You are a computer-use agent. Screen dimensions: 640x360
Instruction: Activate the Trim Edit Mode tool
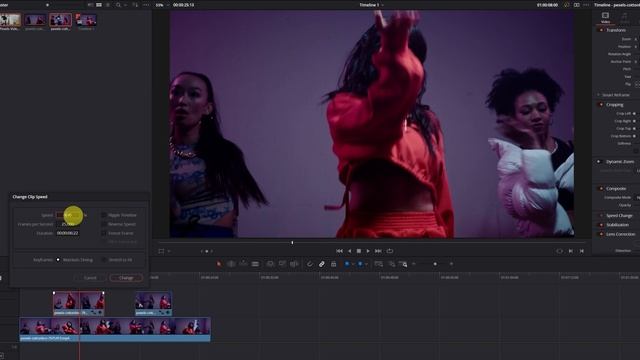231,264
